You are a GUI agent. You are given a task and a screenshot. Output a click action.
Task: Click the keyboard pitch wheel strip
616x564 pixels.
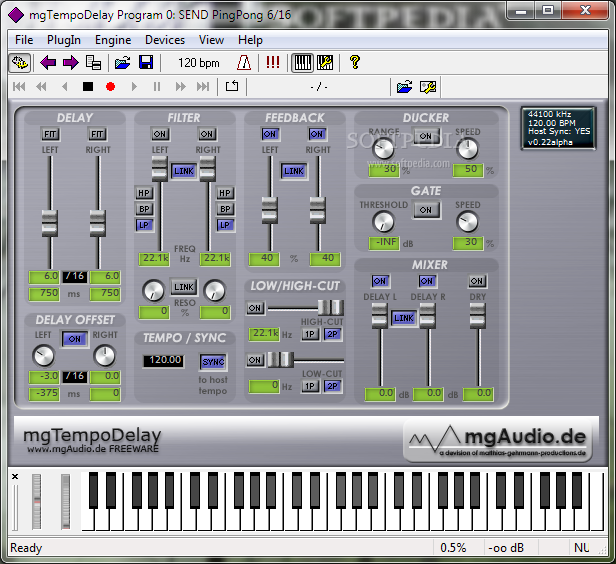click(37, 502)
